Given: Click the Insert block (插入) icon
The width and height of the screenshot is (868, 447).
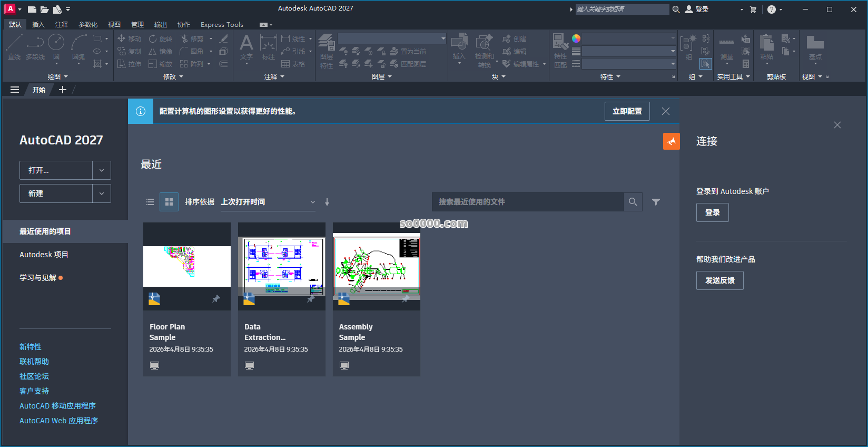Looking at the screenshot, I should 459,46.
